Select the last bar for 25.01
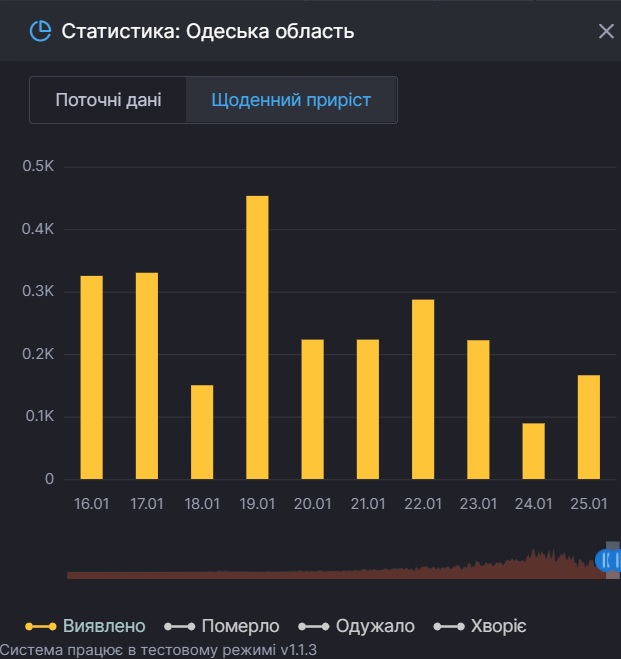The height and width of the screenshot is (659, 621). [x=588, y=427]
